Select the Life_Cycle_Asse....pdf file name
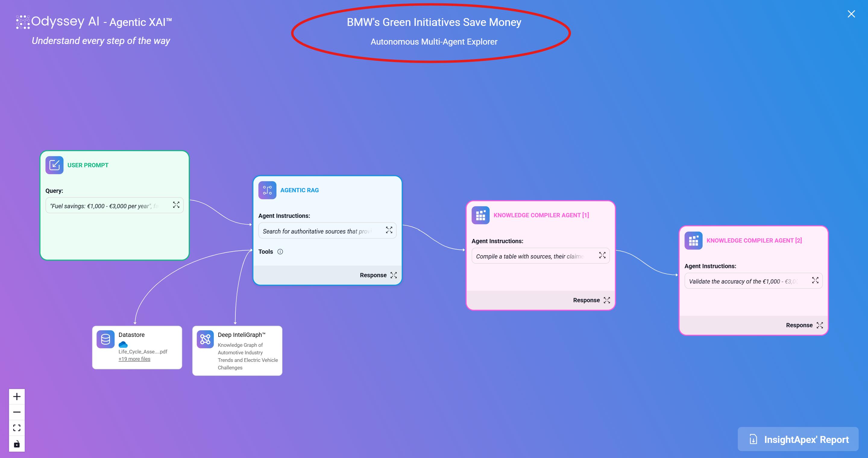This screenshot has width=868, height=458. tap(143, 352)
